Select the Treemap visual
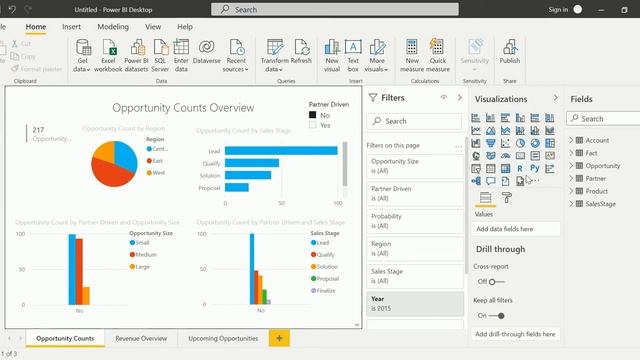The width and height of the screenshot is (640, 360). [549, 143]
